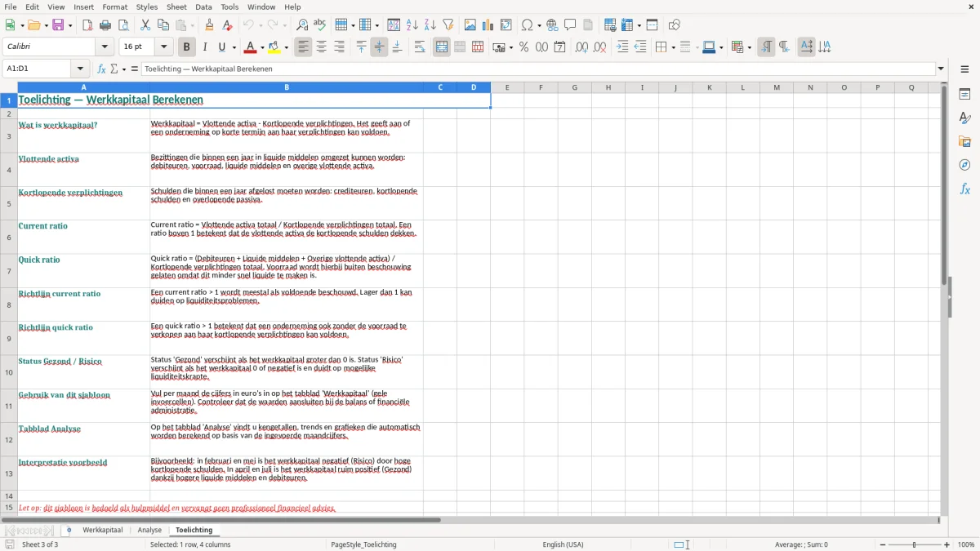Click zoom in plus button
The image size is (980, 551).
(x=947, y=544)
